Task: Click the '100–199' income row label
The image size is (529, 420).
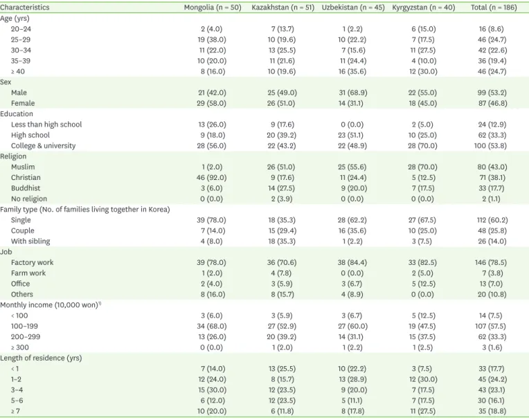Action: 24,327
